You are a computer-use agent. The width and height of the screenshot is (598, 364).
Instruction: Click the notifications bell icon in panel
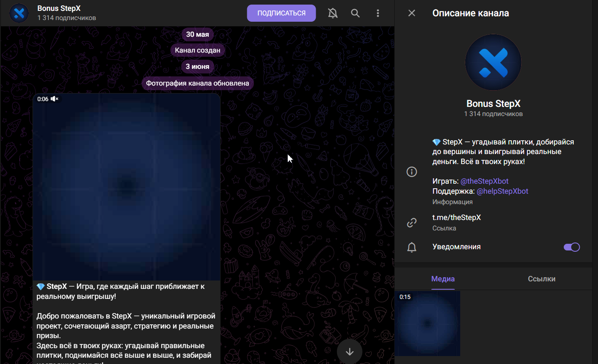coord(412,247)
